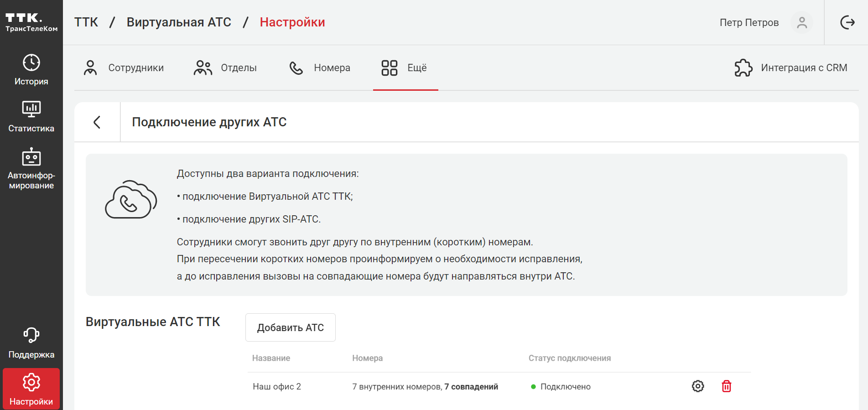The height and width of the screenshot is (410, 868).
Task: Open the Statistics section in the sidebar
Action: tap(31, 116)
